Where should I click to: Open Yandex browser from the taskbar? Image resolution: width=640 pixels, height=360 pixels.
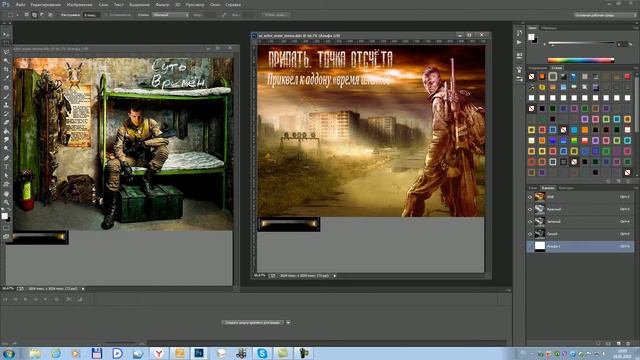coord(159,353)
